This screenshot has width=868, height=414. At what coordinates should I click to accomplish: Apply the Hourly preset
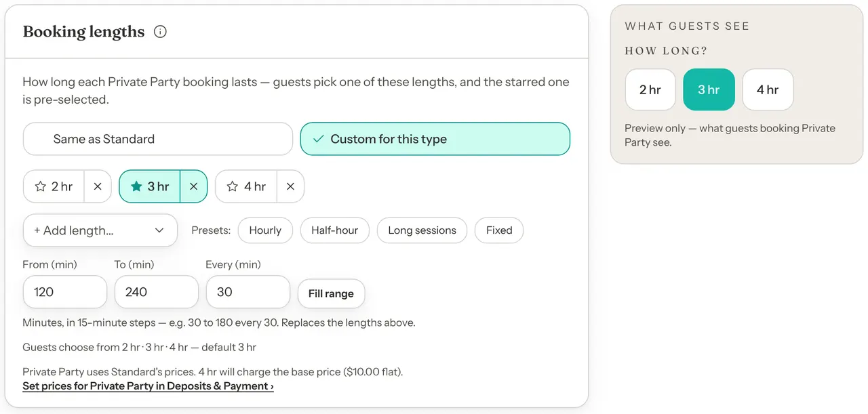click(x=265, y=230)
